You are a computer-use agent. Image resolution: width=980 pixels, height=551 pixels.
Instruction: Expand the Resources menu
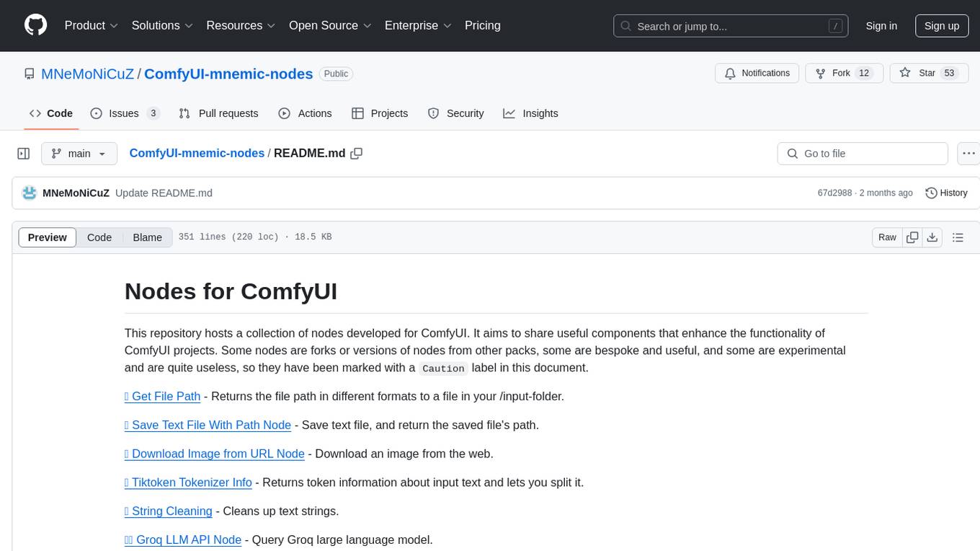point(241,25)
